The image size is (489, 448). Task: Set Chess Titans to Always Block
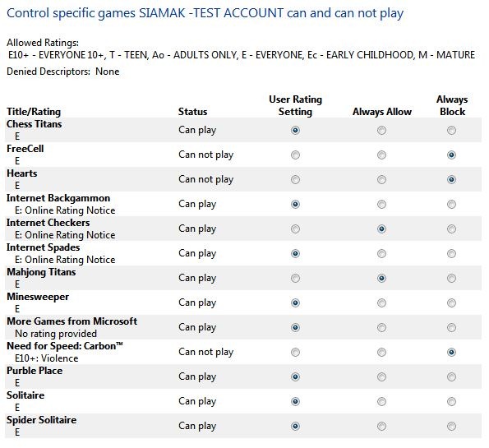tap(451, 130)
